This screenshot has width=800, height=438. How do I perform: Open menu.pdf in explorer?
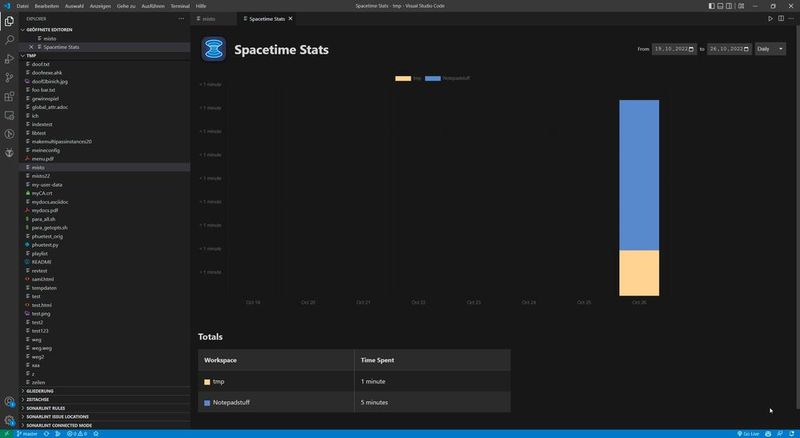pos(105,159)
